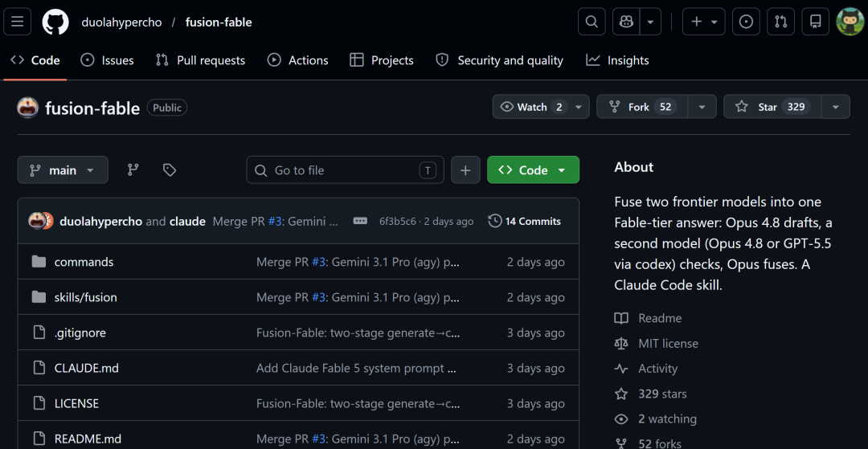Click the Watch button
This screenshot has width=868, height=449.
tap(531, 107)
